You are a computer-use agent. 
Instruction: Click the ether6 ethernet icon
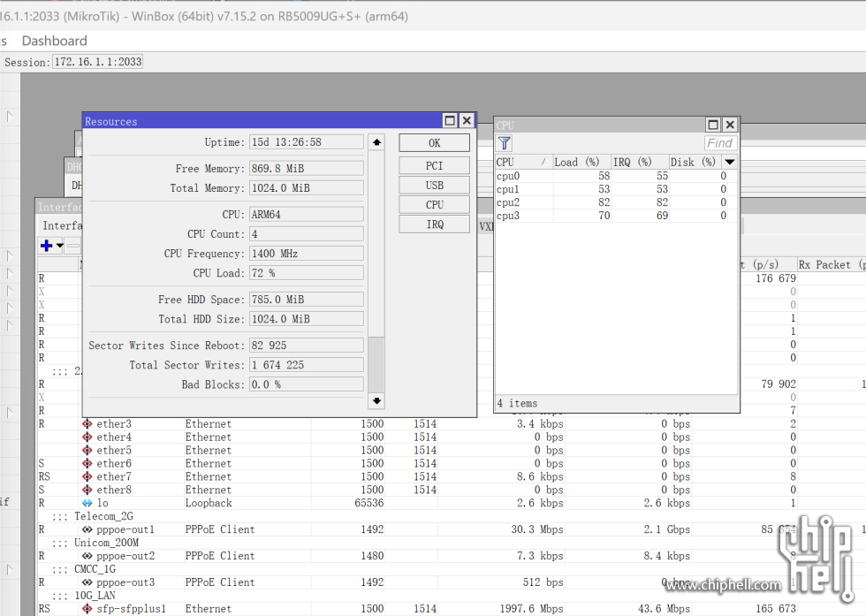click(x=87, y=463)
